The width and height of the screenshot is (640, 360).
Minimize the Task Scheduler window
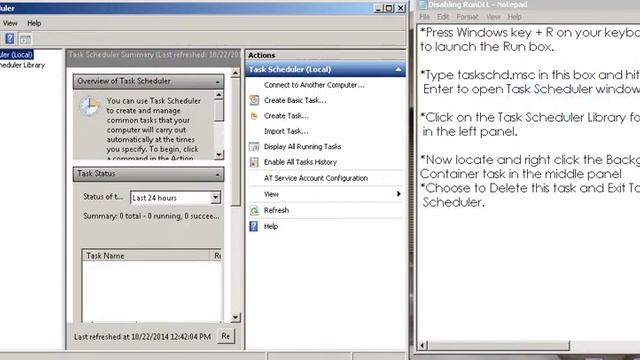click(x=379, y=8)
